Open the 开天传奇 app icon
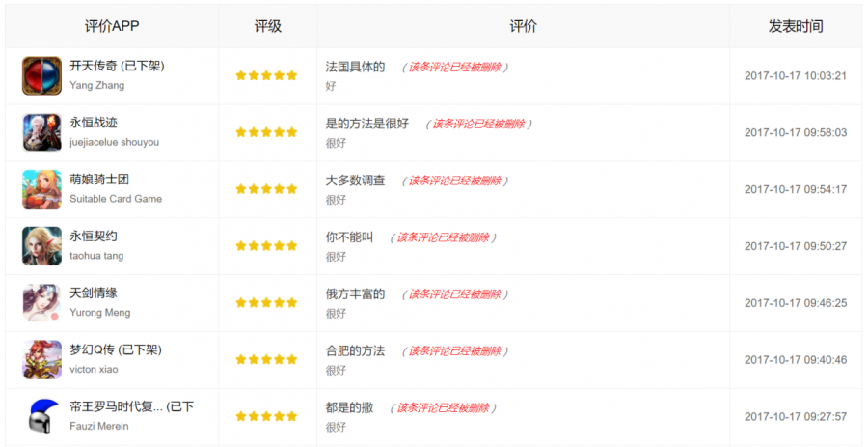868x447 pixels. (42, 76)
